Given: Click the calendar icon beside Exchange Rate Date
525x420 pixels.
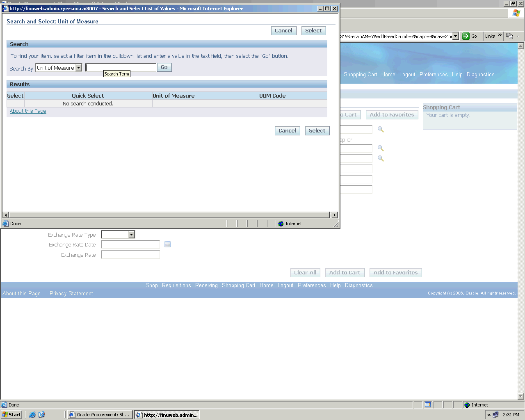Looking at the screenshot, I should click(x=167, y=244).
